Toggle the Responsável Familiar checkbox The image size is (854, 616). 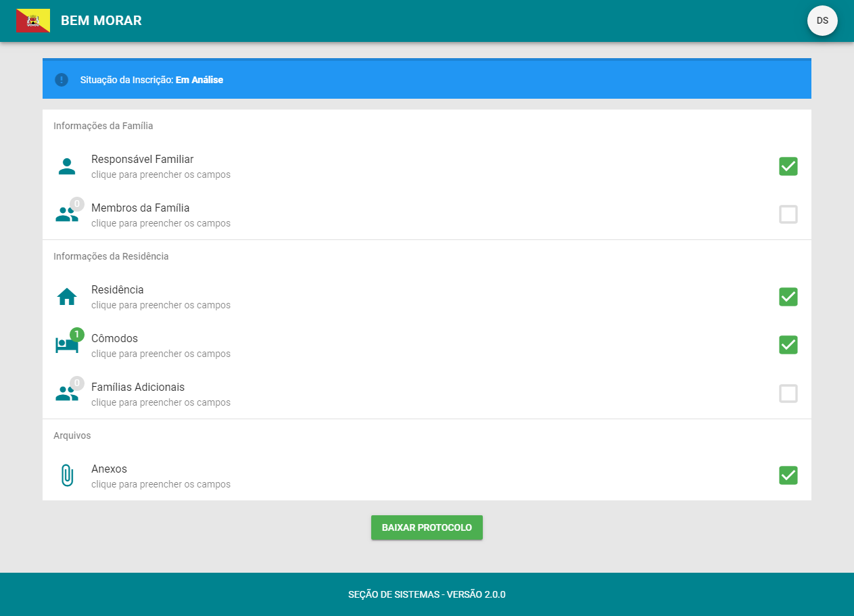coord(788,166)
